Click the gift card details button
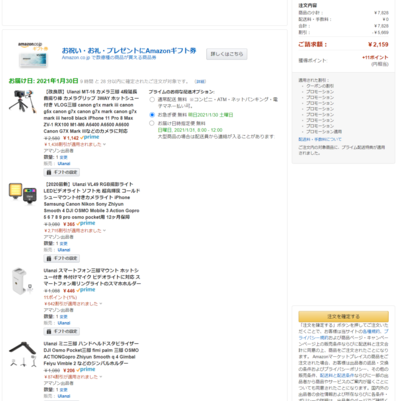The width and height of the screenshot is (398, 401). pyautogui.click(x=227, y=54)
